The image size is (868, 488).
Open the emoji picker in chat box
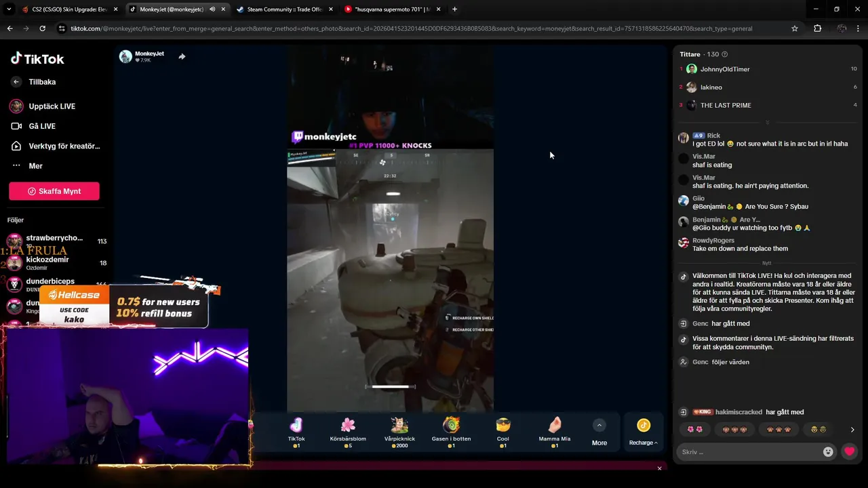coord(828,452)
